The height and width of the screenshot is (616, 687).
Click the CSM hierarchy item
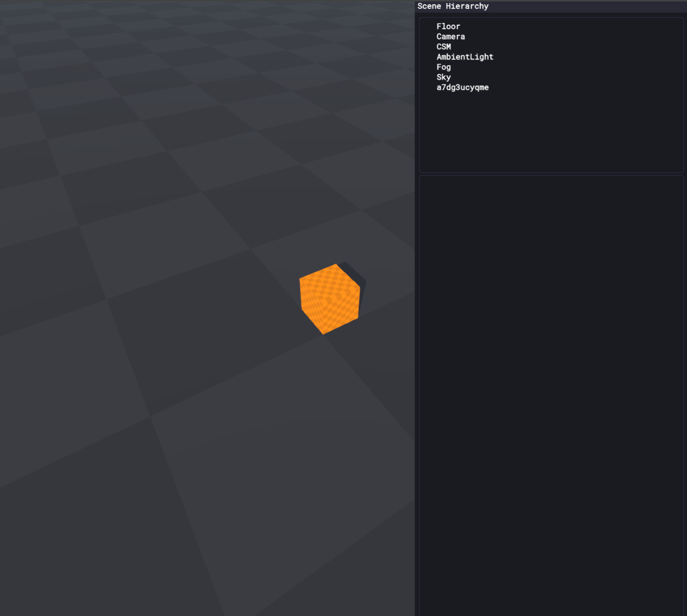[443, 47]
